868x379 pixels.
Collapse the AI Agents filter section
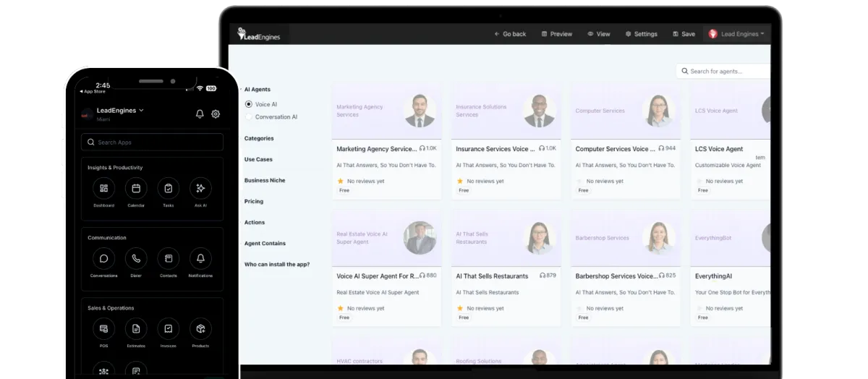[257, 90]
